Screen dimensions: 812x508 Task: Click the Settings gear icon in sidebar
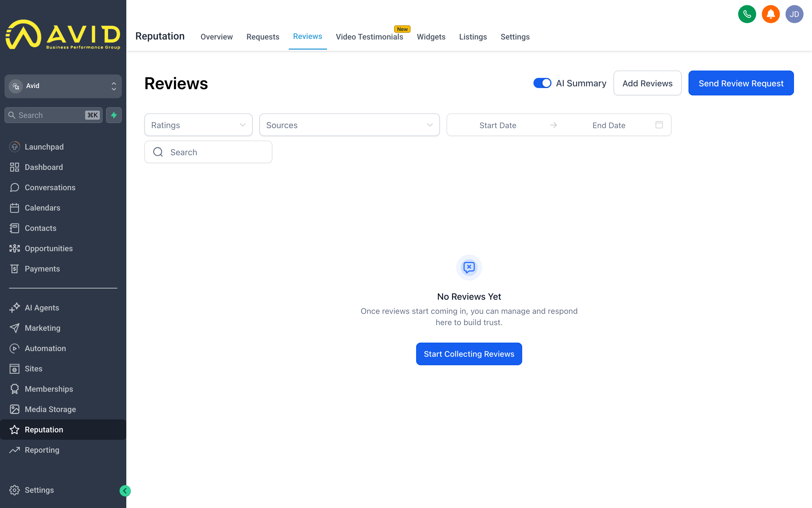14,490
